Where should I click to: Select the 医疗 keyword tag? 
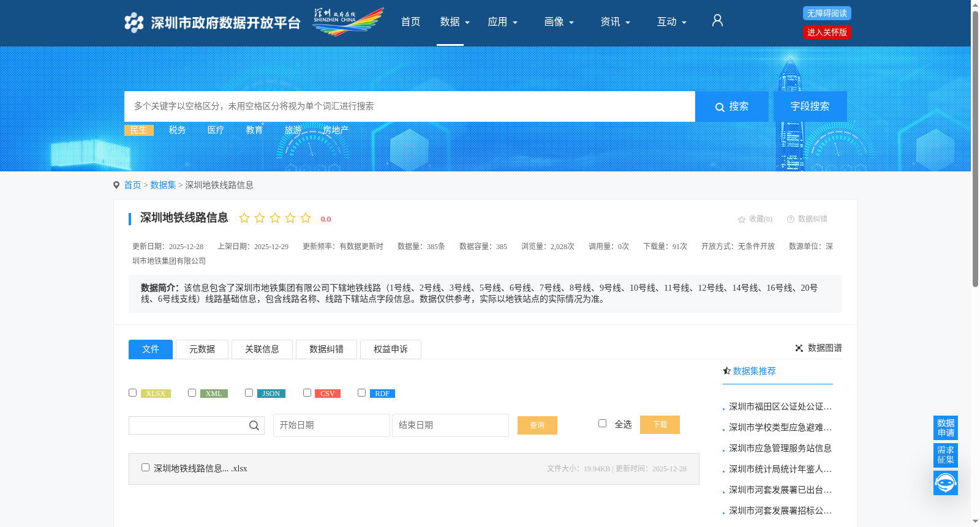pos(216,130)
